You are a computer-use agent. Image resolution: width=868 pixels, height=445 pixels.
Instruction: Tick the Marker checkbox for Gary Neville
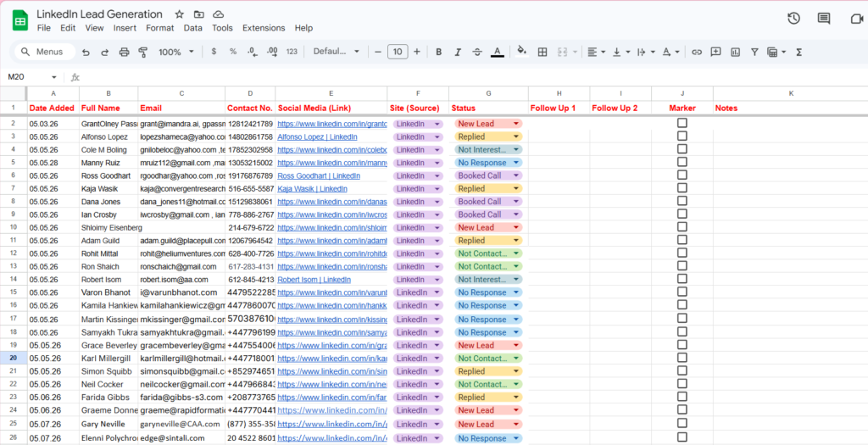tap(682, 424)
